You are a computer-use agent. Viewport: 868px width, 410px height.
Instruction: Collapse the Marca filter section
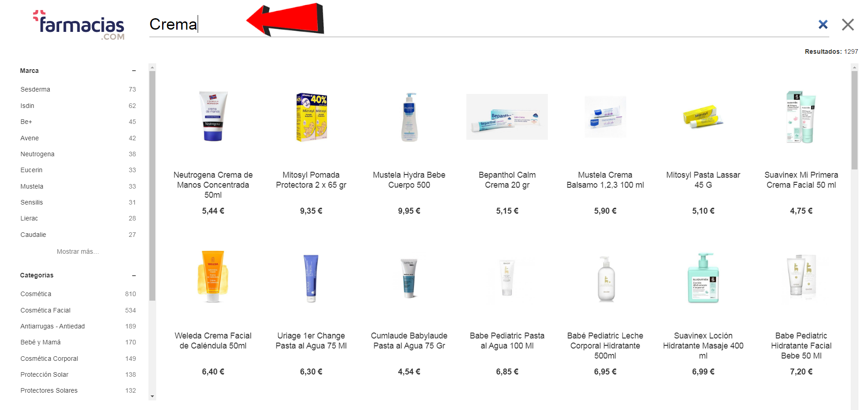tap(134, 71)
